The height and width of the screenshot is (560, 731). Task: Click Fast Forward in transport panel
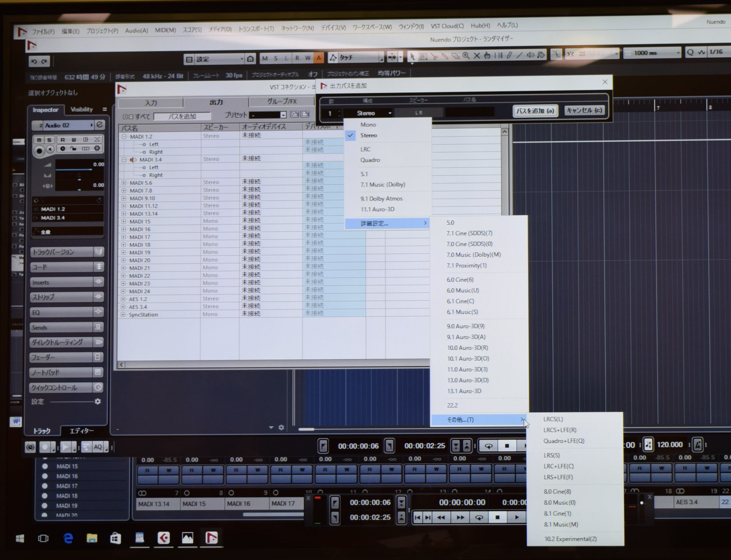click(x=460, y=518)
